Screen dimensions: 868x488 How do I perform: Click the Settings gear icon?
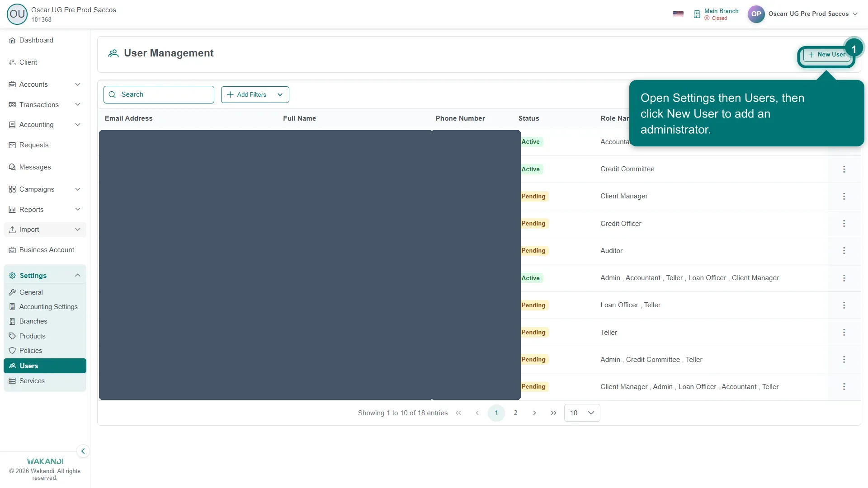coord(12,276)
